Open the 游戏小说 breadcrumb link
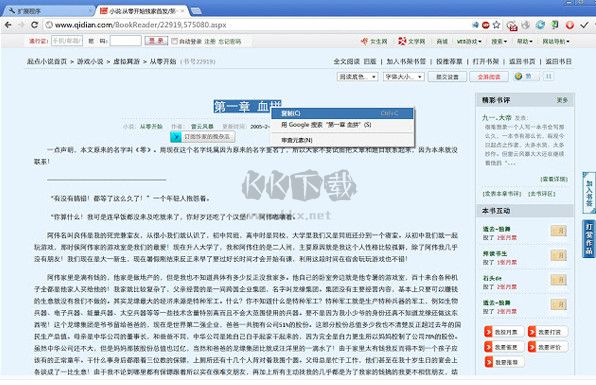Screen dimensions: 596x385 pos(90,61)
